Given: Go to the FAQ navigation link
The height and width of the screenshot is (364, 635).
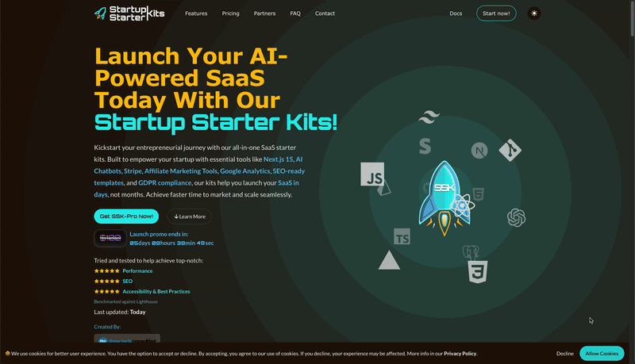Looking at the screenshot, I should (x=295, y=13).
